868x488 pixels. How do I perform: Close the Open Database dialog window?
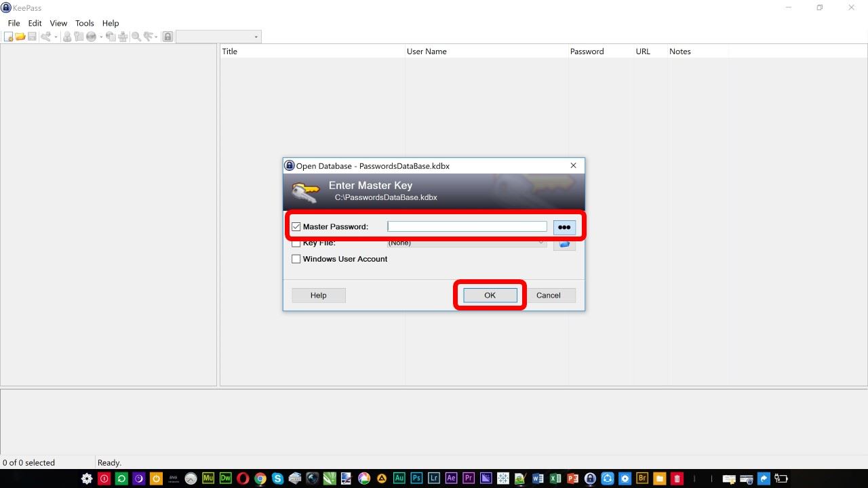point(573,165)
